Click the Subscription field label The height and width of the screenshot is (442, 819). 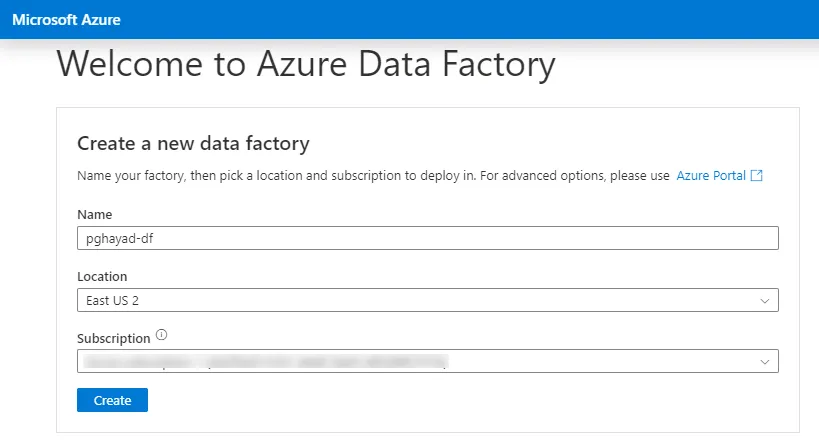coord(113,338)
